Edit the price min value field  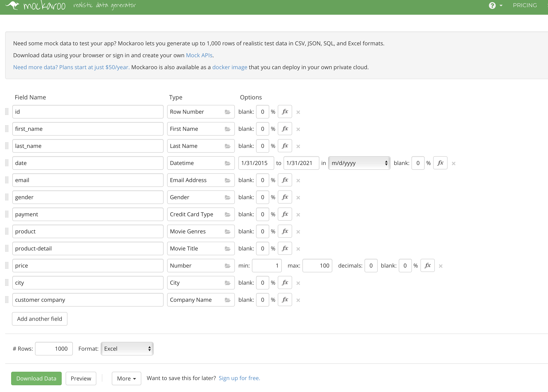coord(267,266)
